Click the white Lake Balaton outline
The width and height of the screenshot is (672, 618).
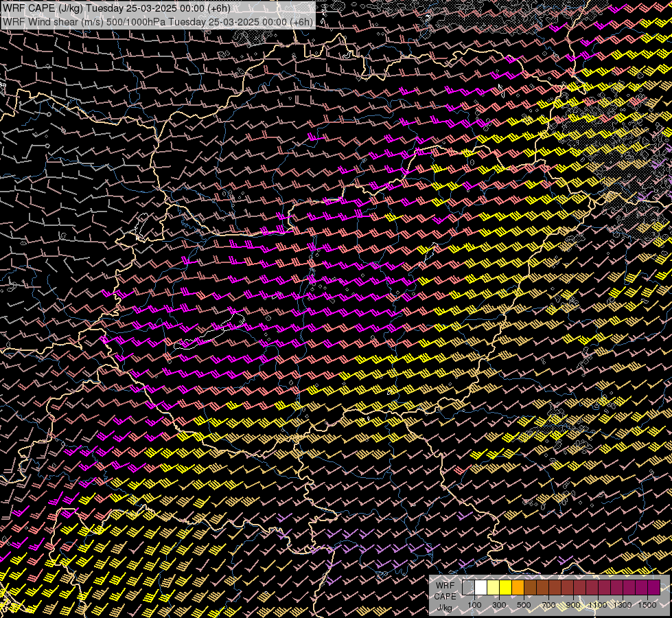[x=209, y=332]
